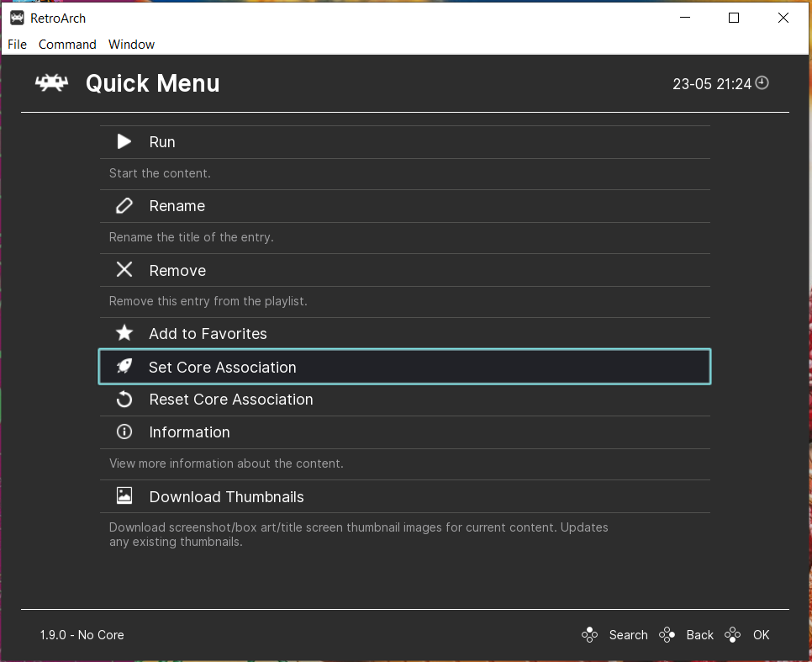Click the Download Thumbnails picture icon
The width and height of the screenshot is (812, 662).
tap(124, 495)
